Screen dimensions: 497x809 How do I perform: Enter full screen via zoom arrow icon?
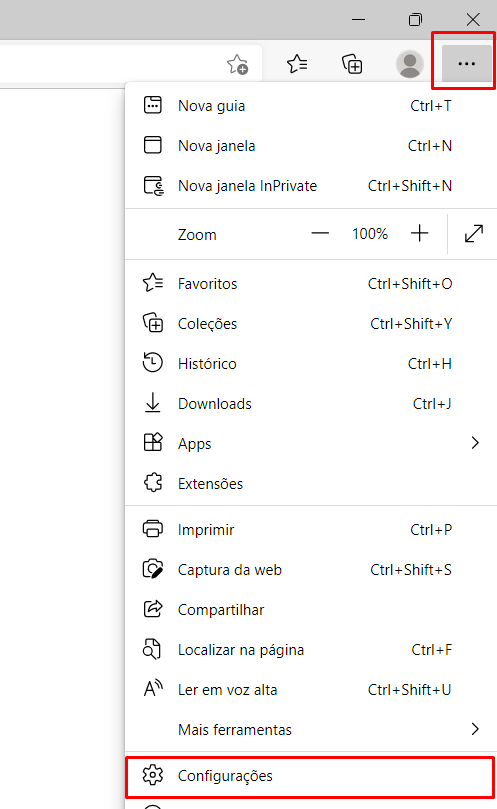474,234
